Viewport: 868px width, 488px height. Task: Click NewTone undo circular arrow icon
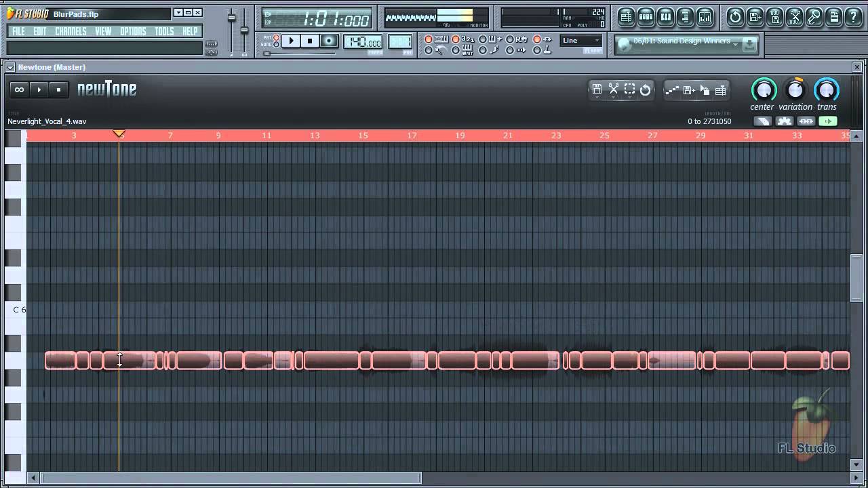coord(646,89)
